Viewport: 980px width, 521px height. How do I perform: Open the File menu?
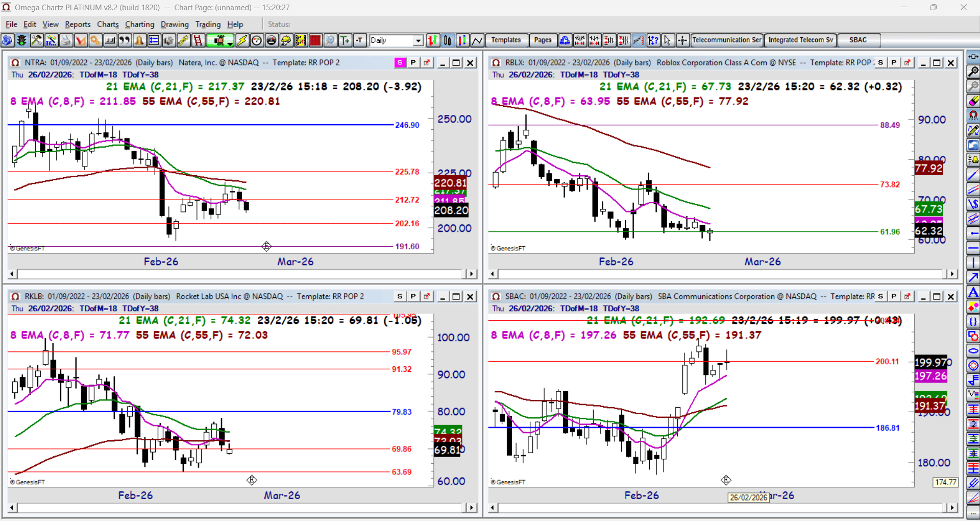(11, 24)
